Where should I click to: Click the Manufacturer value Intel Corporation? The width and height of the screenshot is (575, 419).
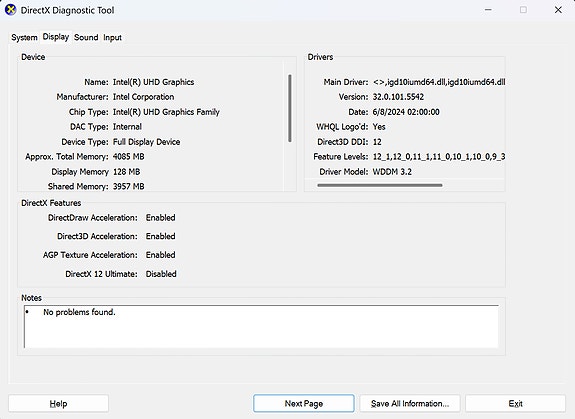click(143, 97)
